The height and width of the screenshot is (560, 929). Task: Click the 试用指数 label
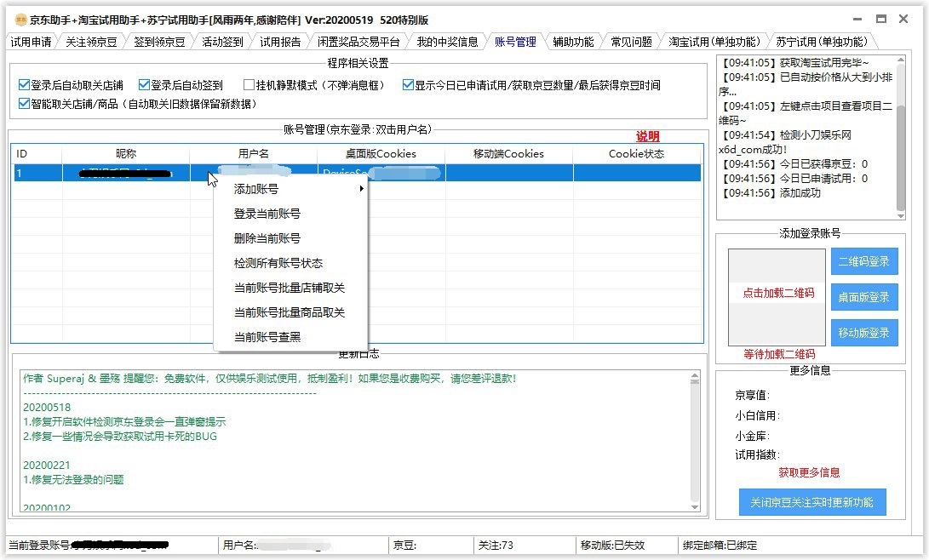click(758, 454)
